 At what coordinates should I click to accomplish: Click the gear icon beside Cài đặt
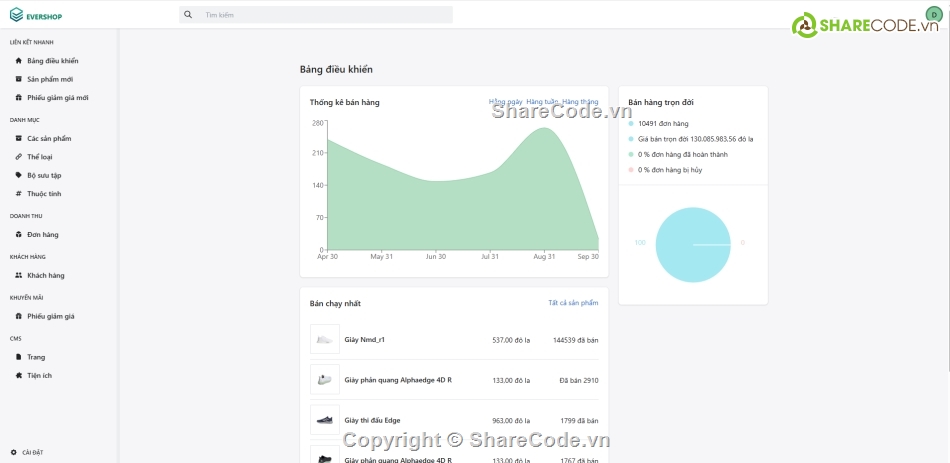point(13,452)
